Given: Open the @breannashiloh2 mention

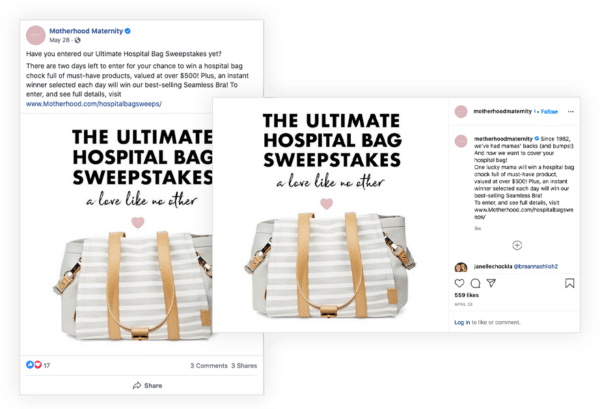Looking at the screenshot, I should click(535, 266).
